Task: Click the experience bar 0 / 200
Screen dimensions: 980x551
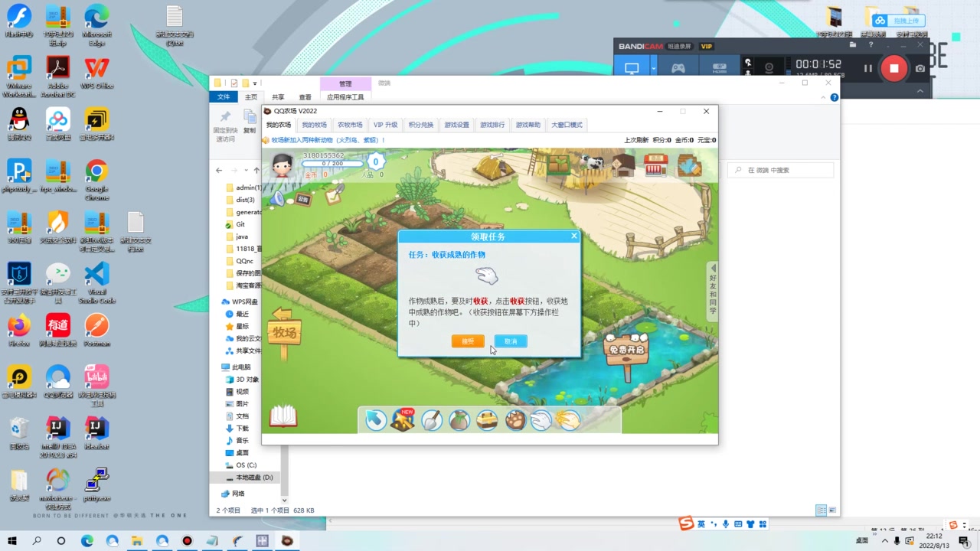Action: point(332,163)
